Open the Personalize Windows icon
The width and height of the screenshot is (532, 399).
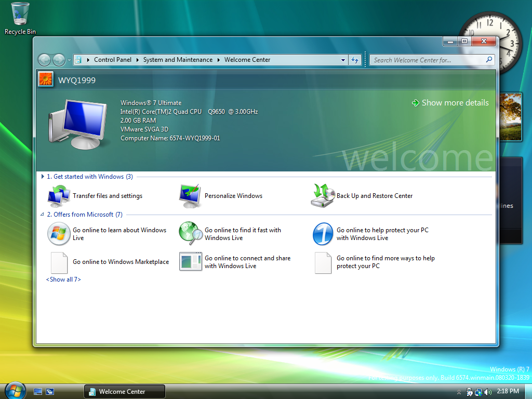(x=191, y=196)
